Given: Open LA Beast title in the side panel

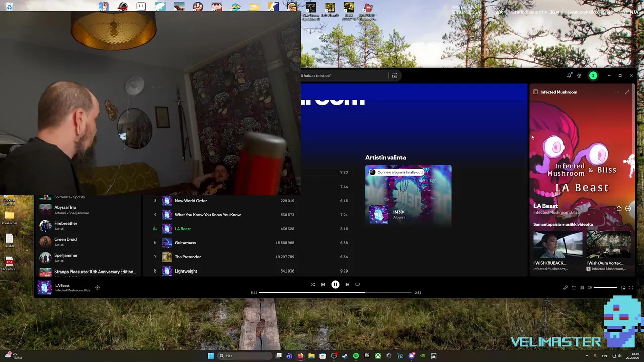Looking at the screenshot, I should click(x=546, y=206).
